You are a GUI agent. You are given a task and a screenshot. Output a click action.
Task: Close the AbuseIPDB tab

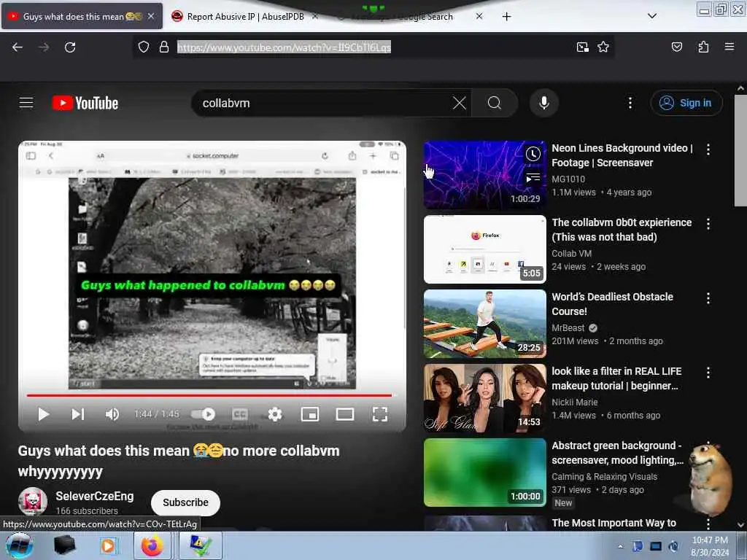315,16
